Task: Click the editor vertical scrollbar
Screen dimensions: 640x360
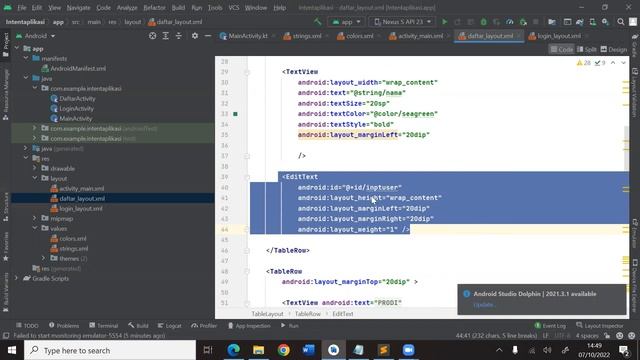Action: pos(626,148)
